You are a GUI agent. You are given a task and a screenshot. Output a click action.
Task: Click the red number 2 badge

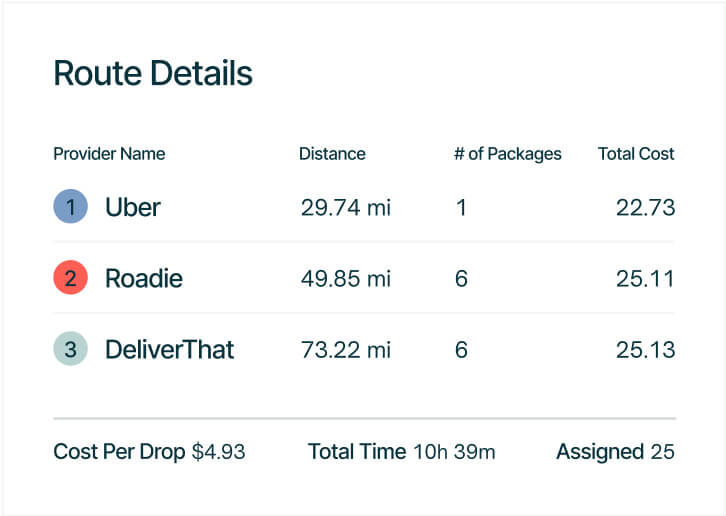click(x=70, y=278)
